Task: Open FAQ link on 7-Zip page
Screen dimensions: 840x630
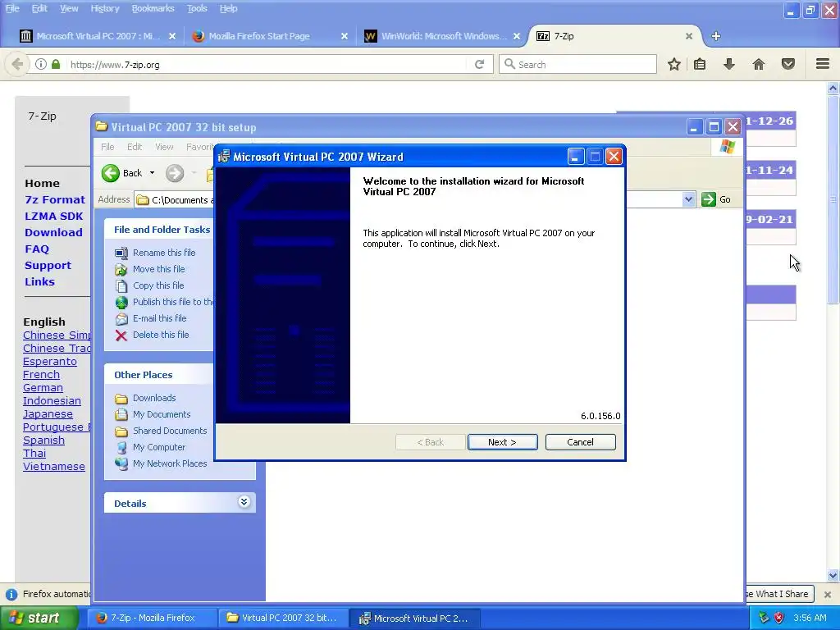Action: click(x=37, y=249)
